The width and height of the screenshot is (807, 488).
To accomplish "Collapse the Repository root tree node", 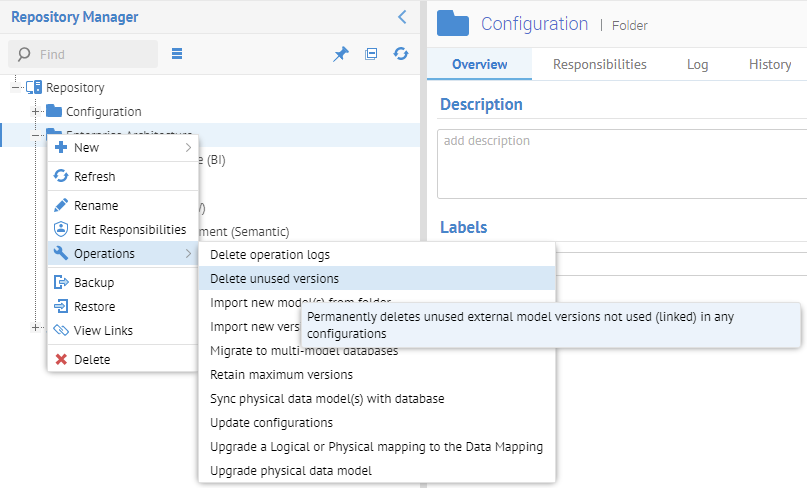I will tap(17, 88).
